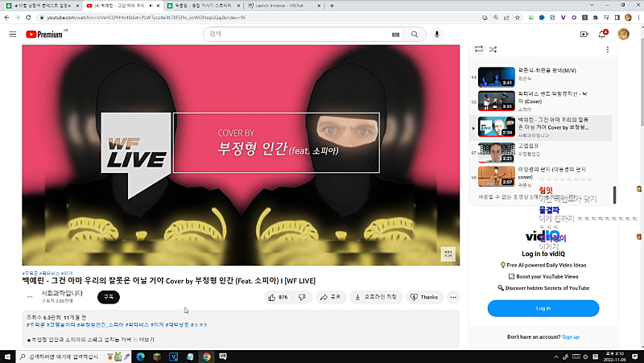Open the browser zoom indicator icon
This screenshot has width=644, height=363.
coord(496,18)
